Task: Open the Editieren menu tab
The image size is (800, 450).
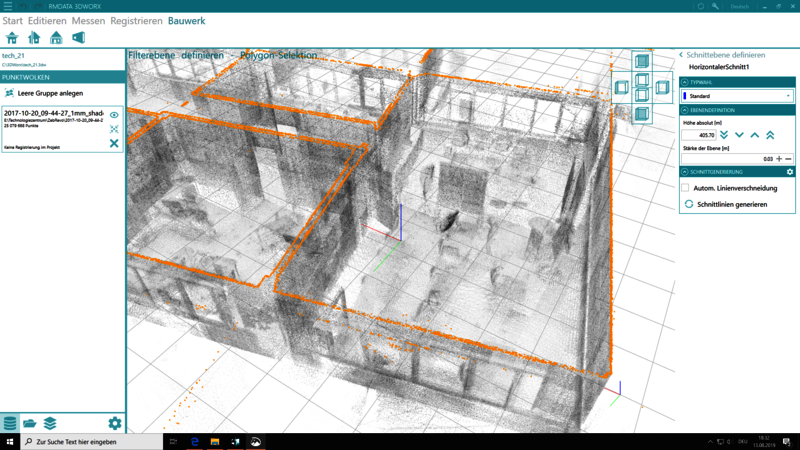Action: point(47,20)
